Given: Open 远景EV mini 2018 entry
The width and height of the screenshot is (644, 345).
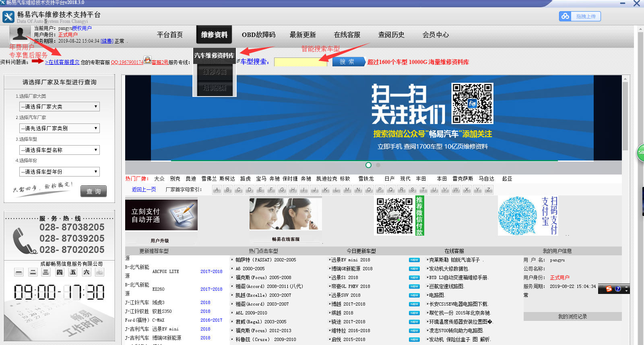Looking at the screenshot, I should click(x=351, y=260).
